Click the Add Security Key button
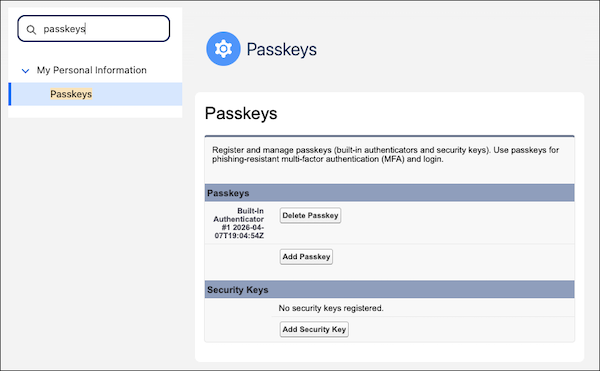This screenshot has height=371, width=600. point(314,329)
